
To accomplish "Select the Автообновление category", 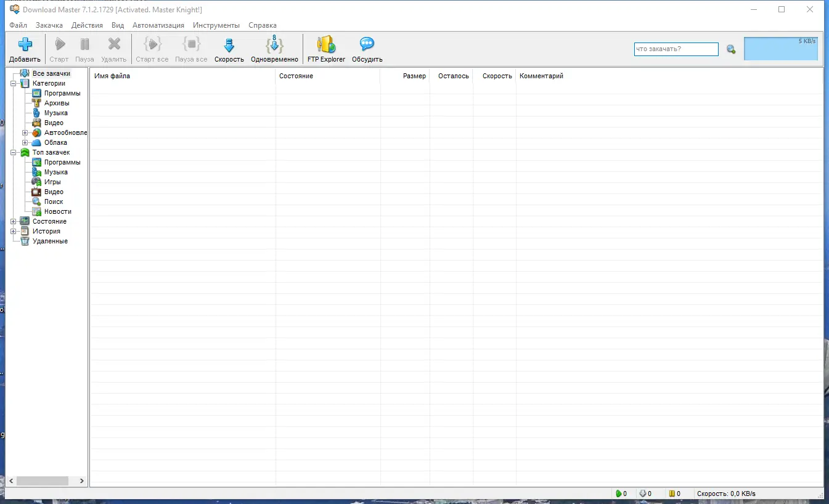I will 65,133.
